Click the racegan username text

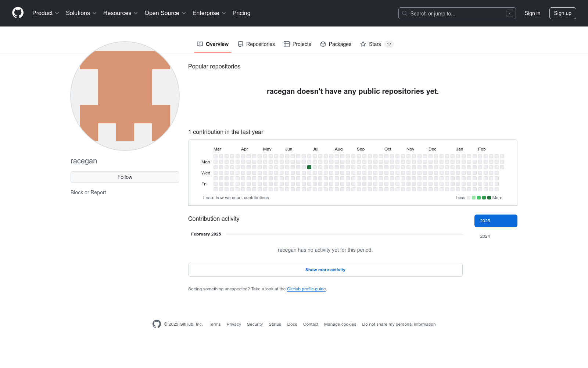tap(84, 161)
